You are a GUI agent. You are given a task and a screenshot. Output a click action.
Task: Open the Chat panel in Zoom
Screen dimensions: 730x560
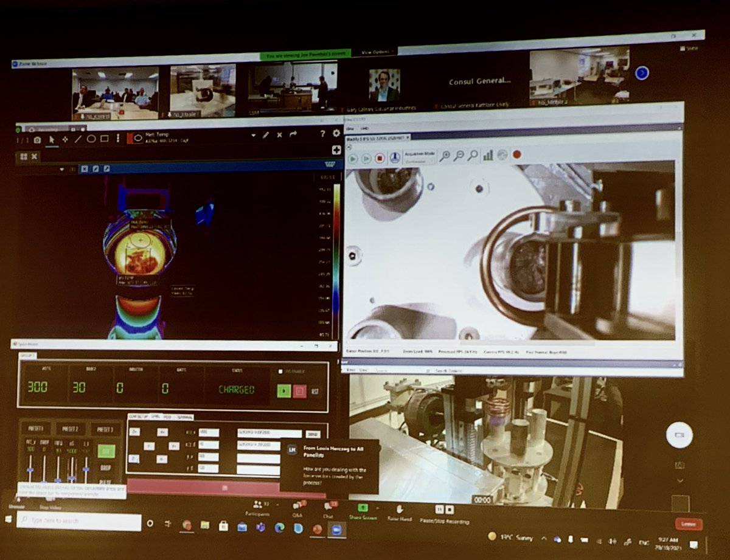pyautogui.click(x=331, y=510)
